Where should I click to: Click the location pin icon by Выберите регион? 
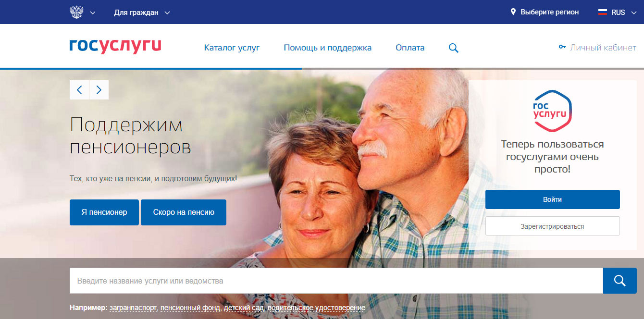513,12
